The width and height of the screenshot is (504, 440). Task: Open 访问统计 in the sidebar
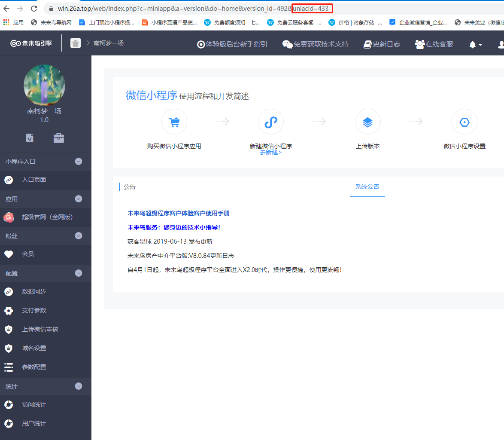pyautogui.click(x=46, y=405)
